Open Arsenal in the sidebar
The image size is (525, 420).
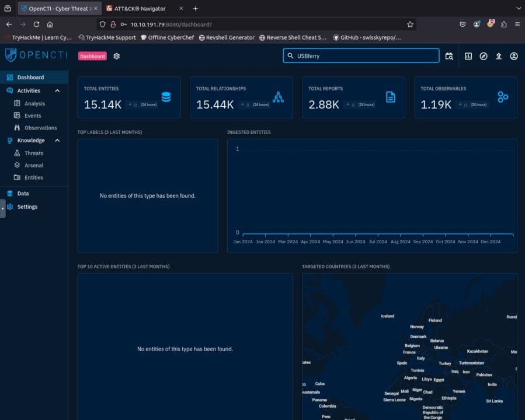[x=34, y=166]
